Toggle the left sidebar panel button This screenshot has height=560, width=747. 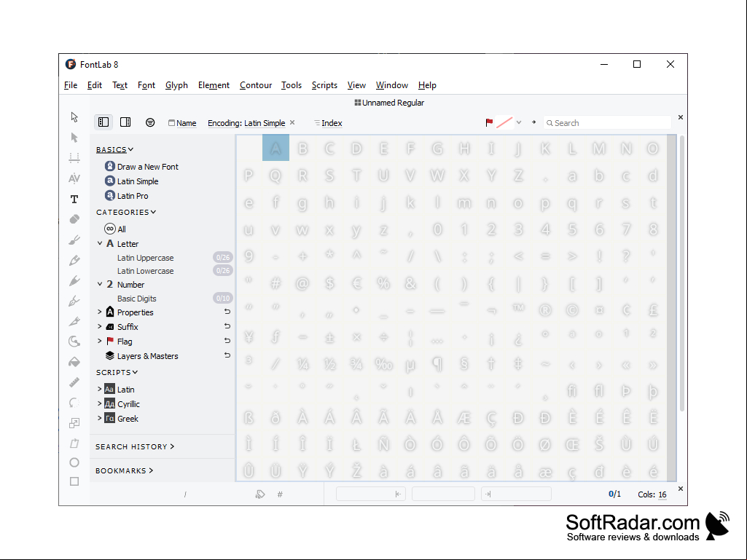click(x=103, y=122)
